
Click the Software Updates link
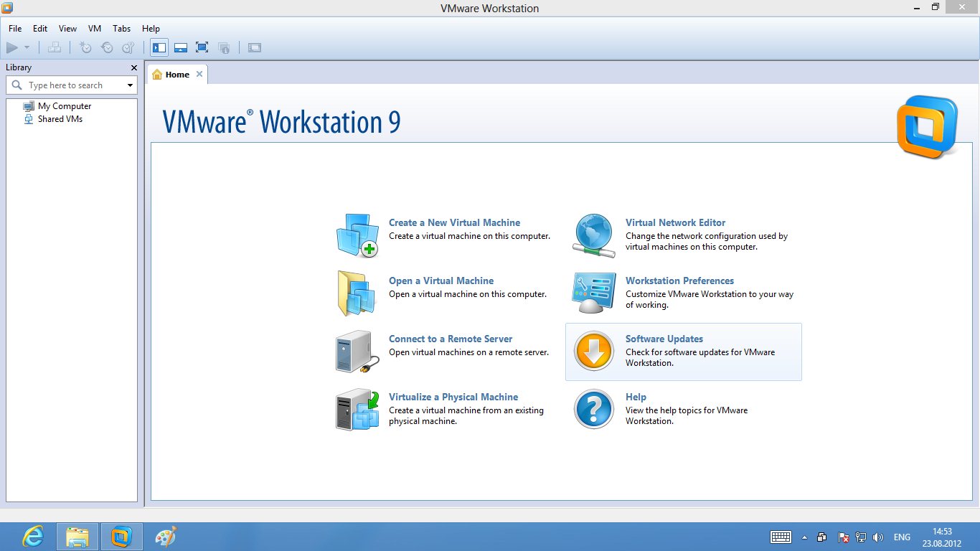point(664,339)
